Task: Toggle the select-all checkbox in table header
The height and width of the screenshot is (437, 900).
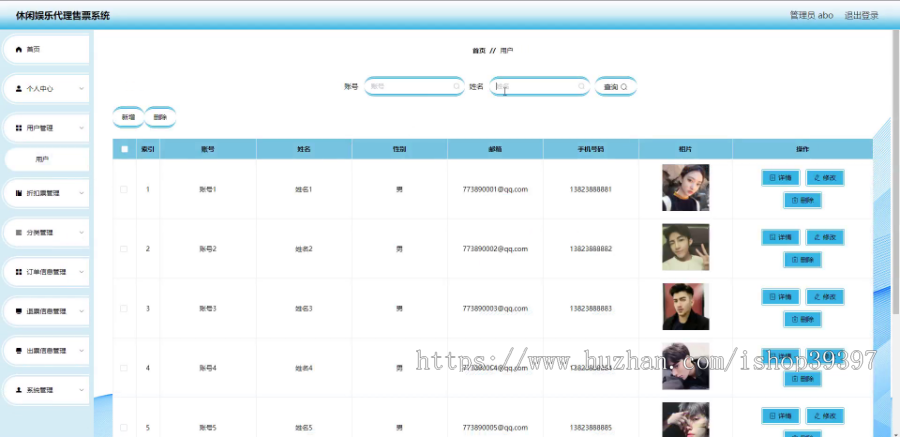Action: pyautogui.click(x=125, y=149)
